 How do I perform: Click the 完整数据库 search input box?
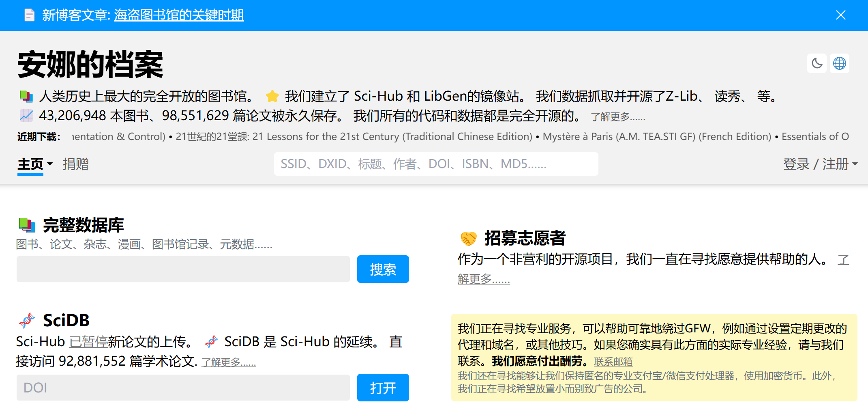(183, 269)
